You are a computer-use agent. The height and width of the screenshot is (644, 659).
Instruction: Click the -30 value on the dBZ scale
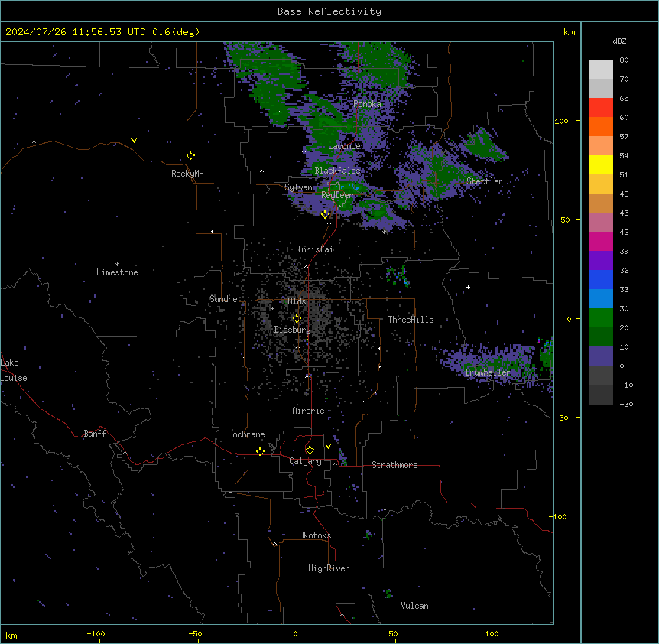pos(626,404)
